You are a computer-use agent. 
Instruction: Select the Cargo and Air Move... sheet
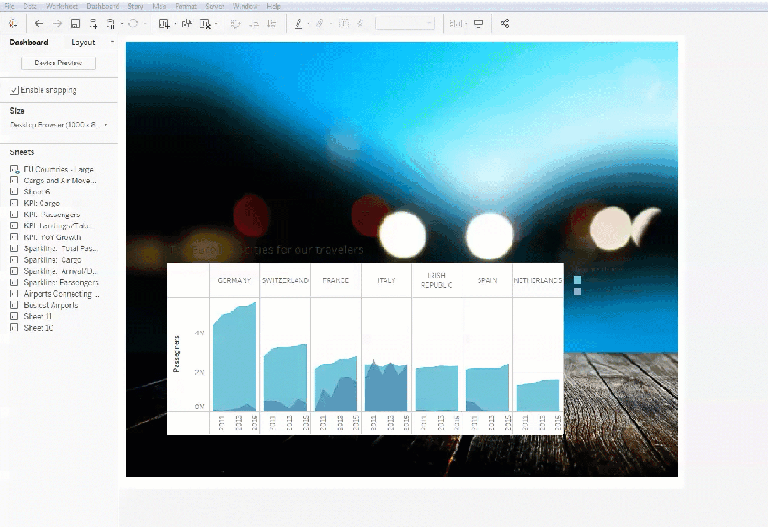[x=54, y=180]
